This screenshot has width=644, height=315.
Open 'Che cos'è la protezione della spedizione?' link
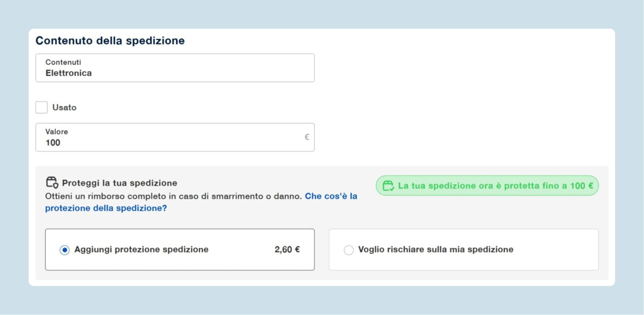(331, 196)
